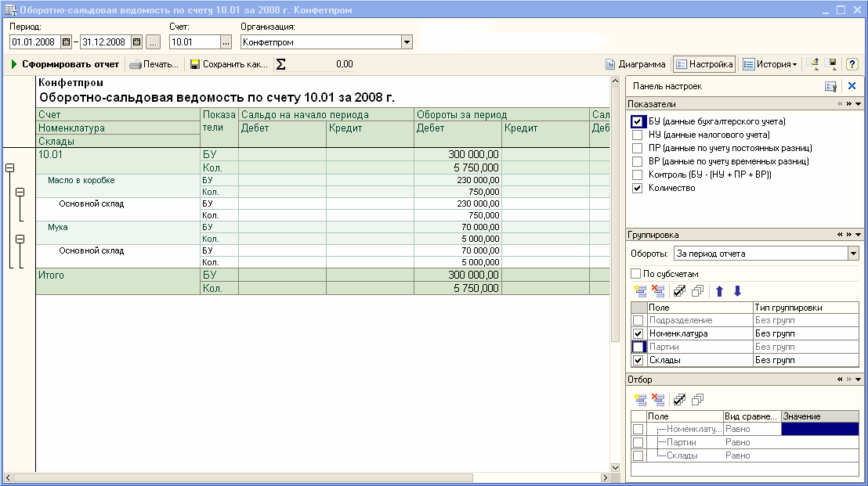Enable the По субсчетам checkbox
Screen dimensions: 868x486
tap(635, 274)
